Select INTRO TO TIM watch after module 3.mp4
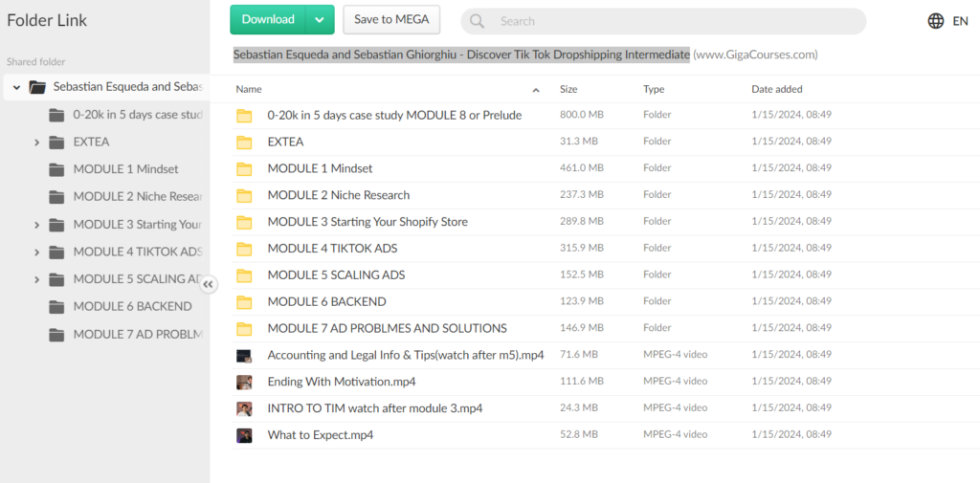 click(x=375, y=408)
